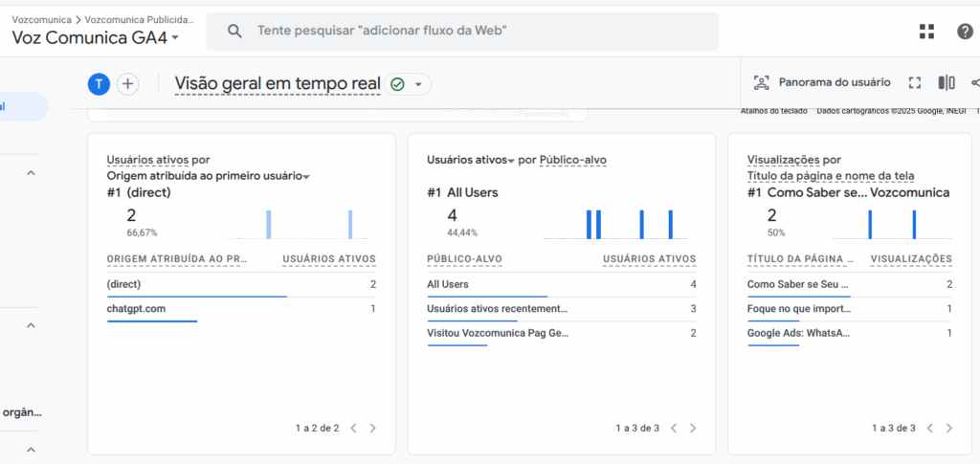This screenshot has height=464, width=980.
Task: Open the Usuários ativos metric dropdown in Público-alvo card
Action: click(x=471, y=160)
